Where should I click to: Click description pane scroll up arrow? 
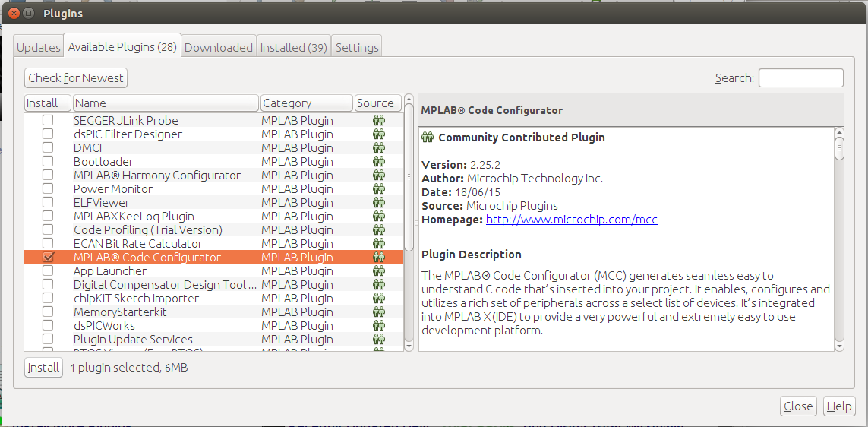pyautogui.click(x=839, y=132)
